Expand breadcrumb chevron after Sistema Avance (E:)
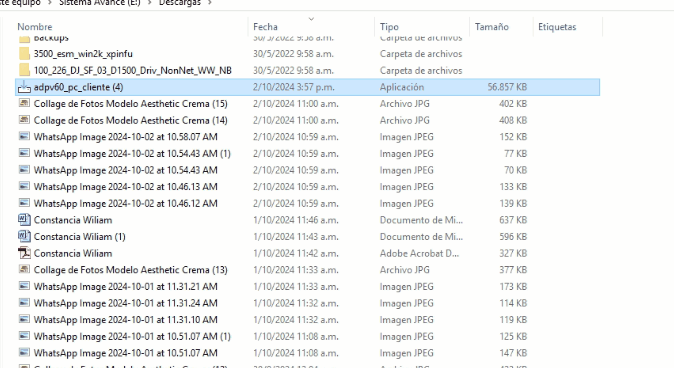674x368 pixels. pos(150,3)
